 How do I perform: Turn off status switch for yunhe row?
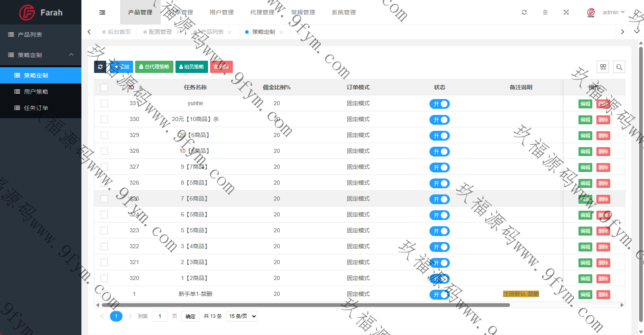(439, 104)
